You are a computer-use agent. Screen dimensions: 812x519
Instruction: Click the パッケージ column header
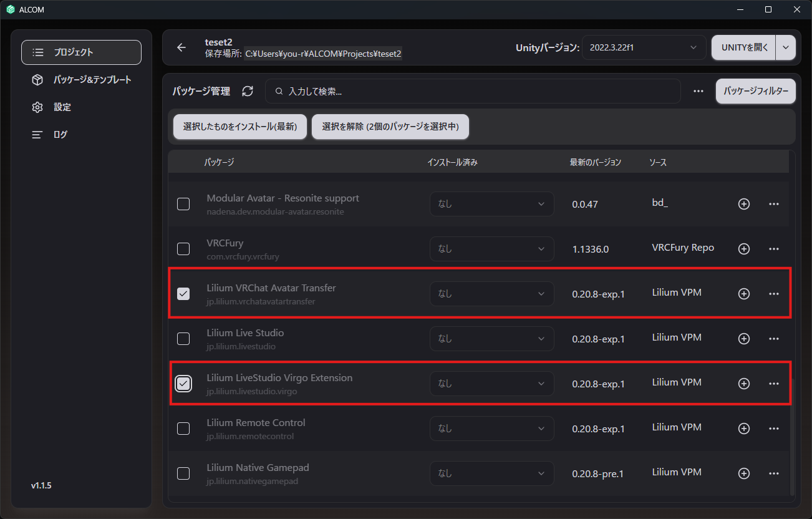pos(219,162)
